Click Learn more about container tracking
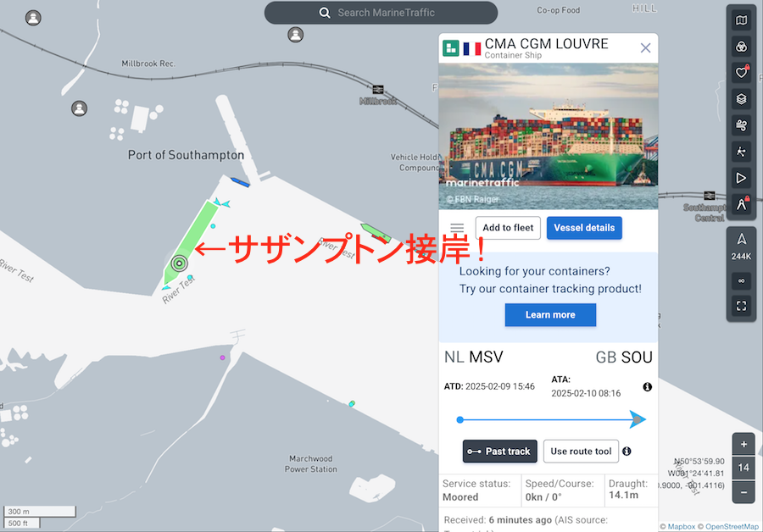 550,314
